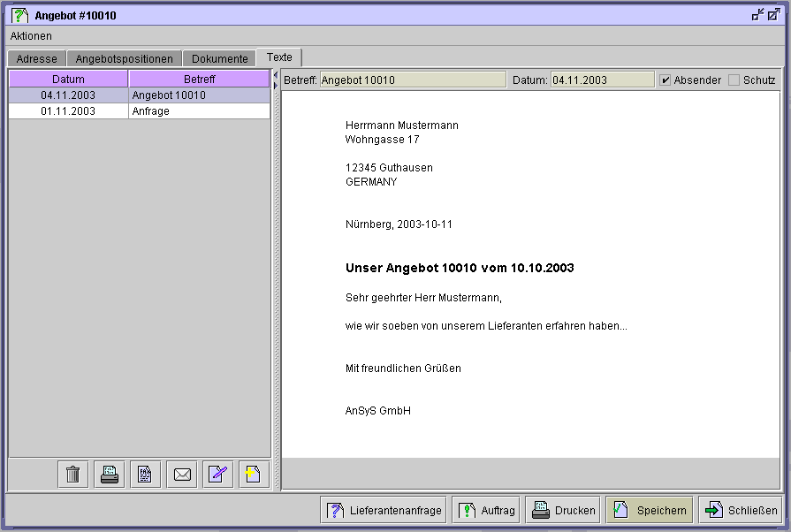The width and height of the screenshot is (791, 532).
Task: Enable the Schutz checkbox
Action: pos(734,80)
